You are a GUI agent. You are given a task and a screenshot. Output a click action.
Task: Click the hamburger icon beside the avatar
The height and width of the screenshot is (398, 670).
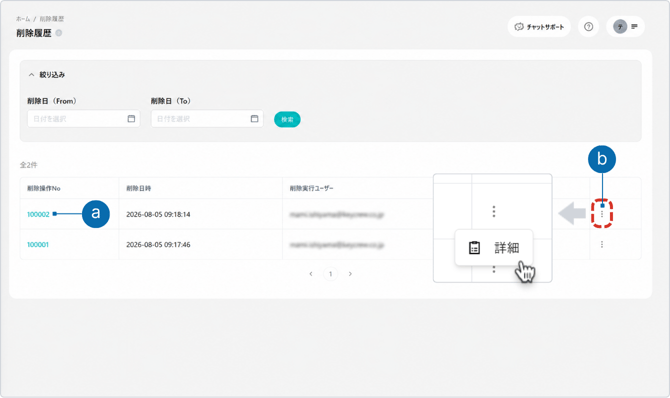pyautogui.click(x=635, y=27)
